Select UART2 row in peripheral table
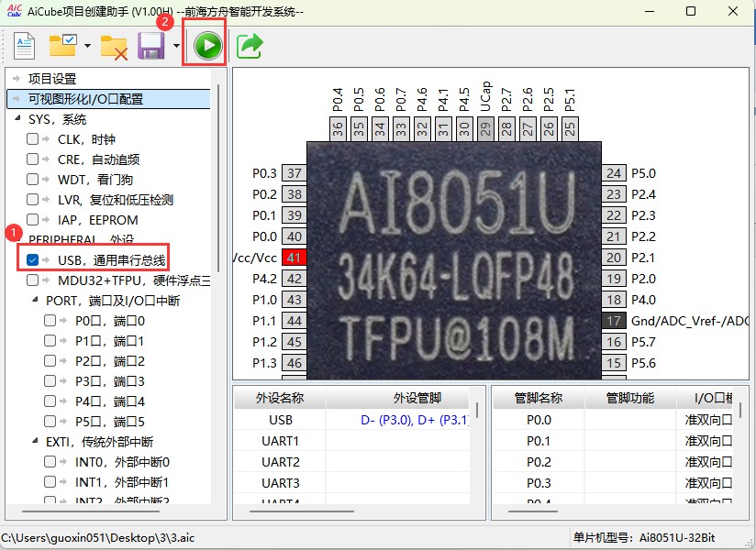 click(x=351, y=462)
